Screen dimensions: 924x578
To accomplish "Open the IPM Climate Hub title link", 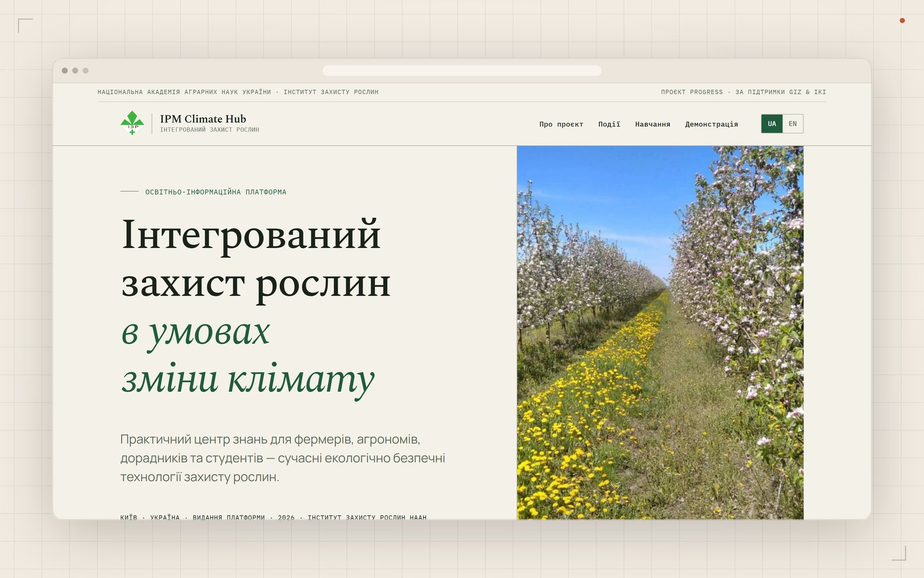I will point(203,118).
